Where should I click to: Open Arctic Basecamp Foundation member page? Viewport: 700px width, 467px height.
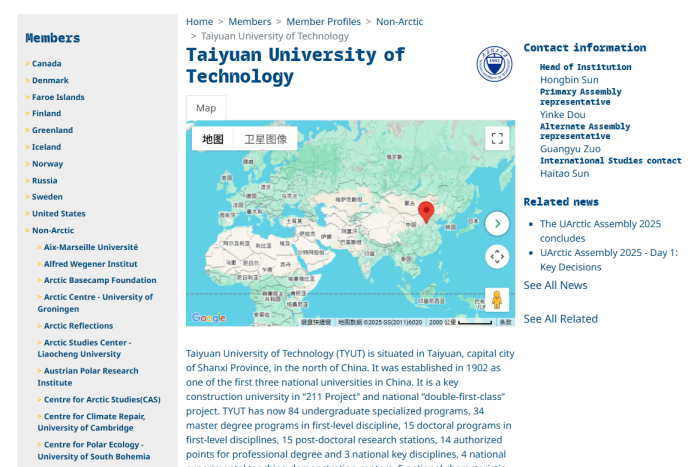100,280
